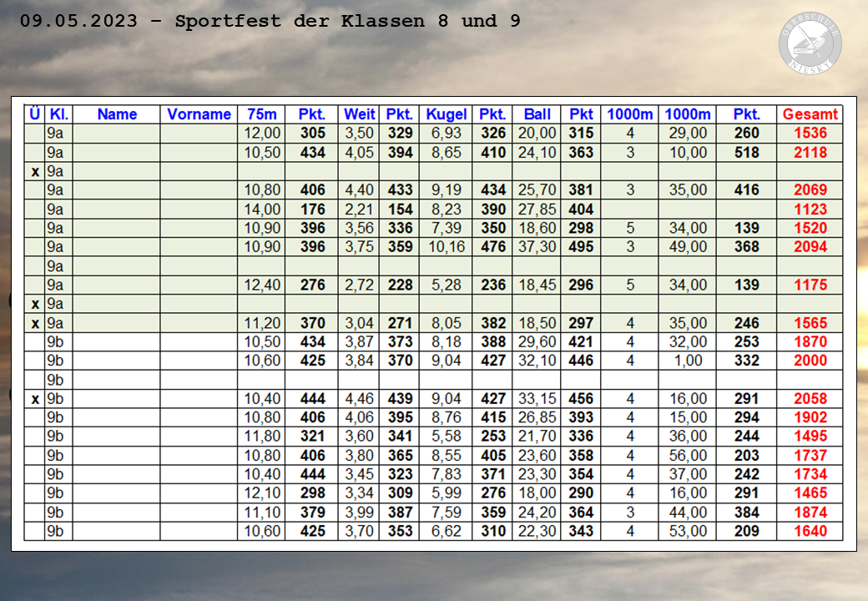
Task: Select the Gesamt value 2069
Action: (x=810, y=189)
